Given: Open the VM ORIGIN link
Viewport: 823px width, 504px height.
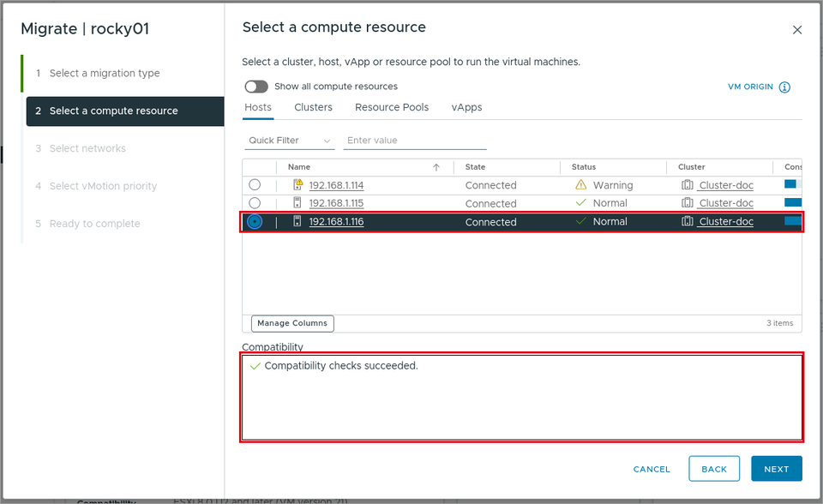Looking at the screenshot, I should point(750,87).
